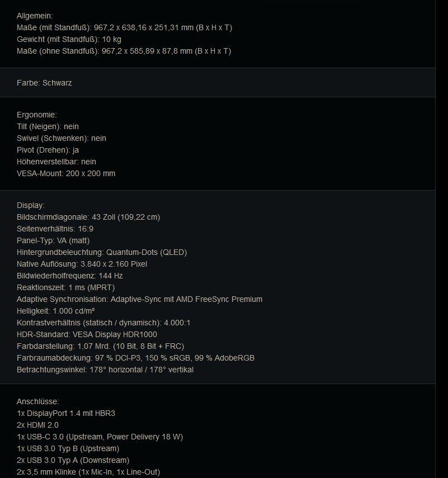448x478 pixels.
Task: Click the USB-C 3.0 Power Delivery line
Action: [100, 437]
